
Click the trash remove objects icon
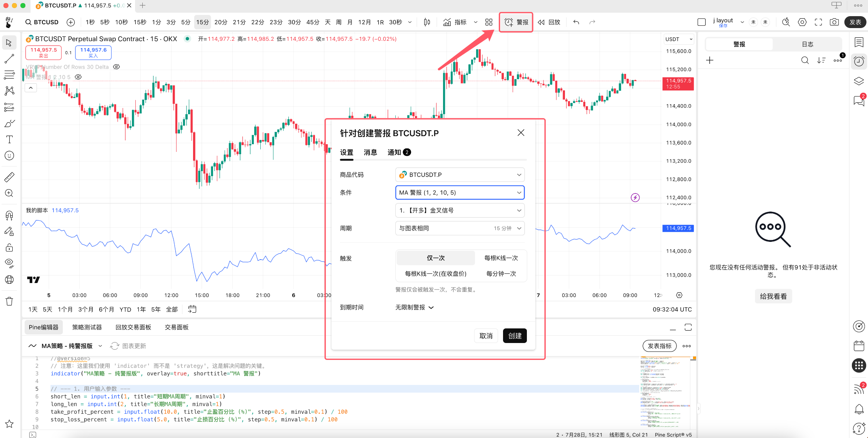click(9, 301)
